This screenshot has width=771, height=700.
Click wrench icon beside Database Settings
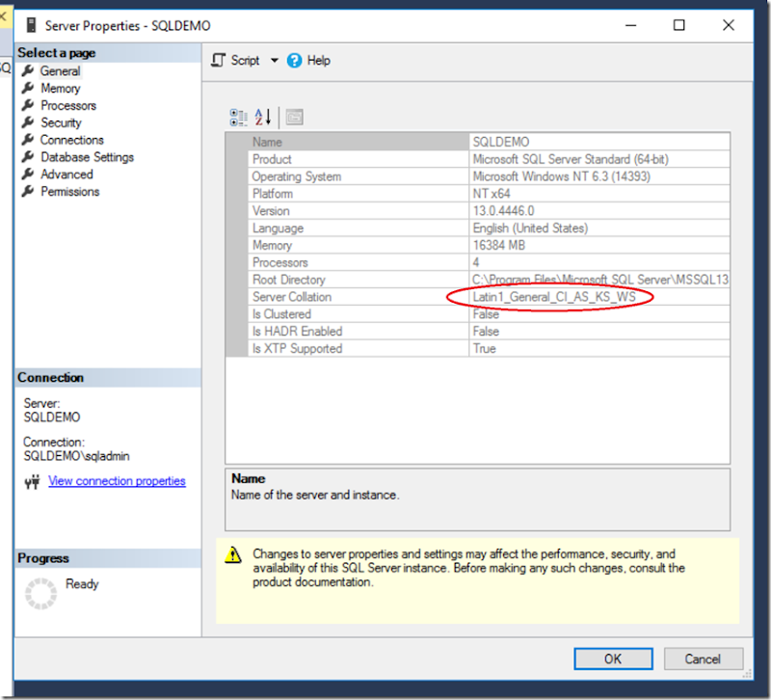28,157
